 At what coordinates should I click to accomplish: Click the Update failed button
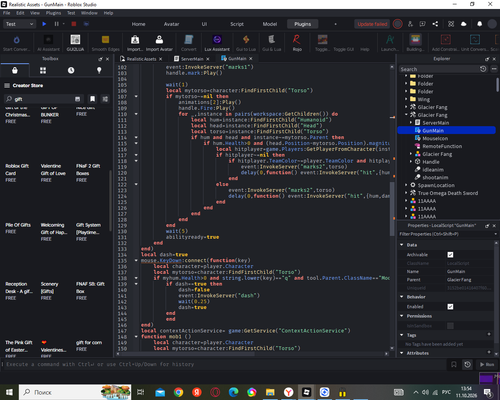pos(372,24)
